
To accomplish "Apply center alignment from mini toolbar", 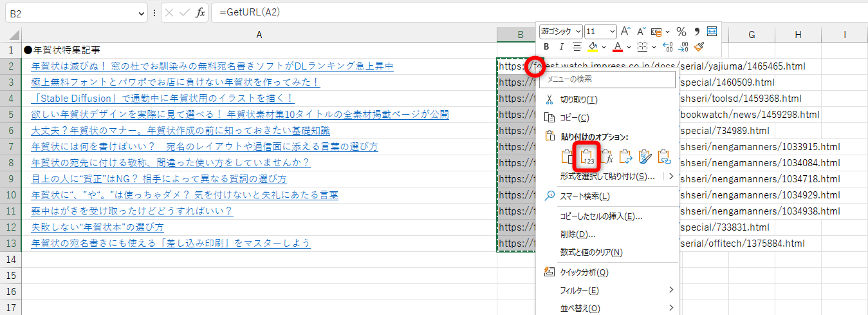I will click(577, 47).
